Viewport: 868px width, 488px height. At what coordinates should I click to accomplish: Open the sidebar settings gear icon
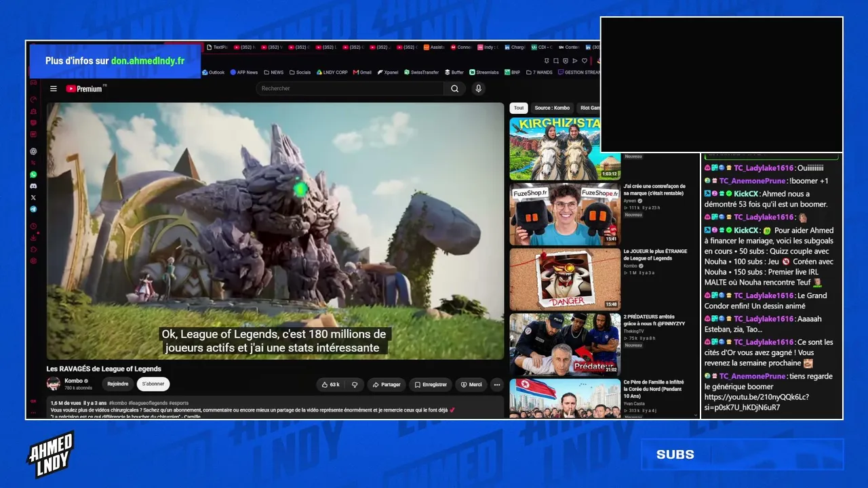[x=33, y=261]
